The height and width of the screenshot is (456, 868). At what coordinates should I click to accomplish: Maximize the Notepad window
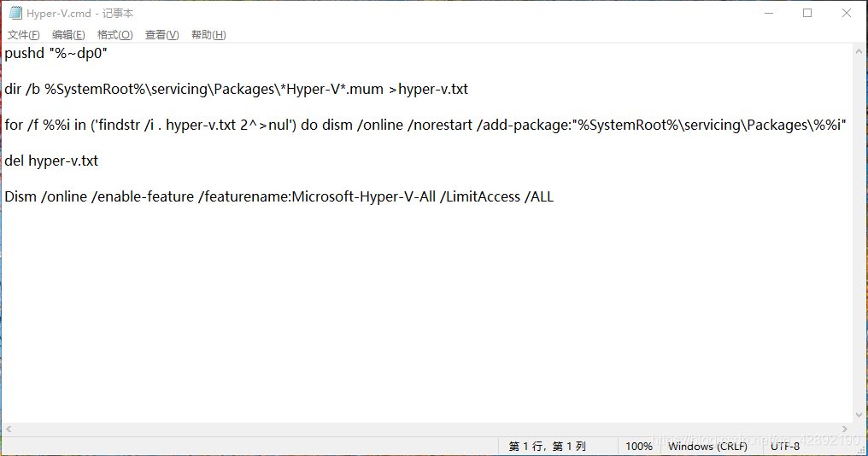pyautogui.click(x=807, y=13)
